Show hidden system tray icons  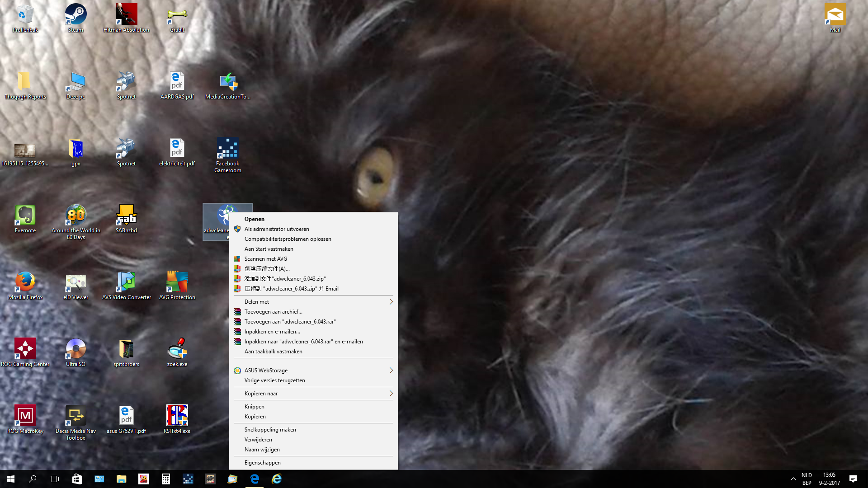(x=793, y=479)
